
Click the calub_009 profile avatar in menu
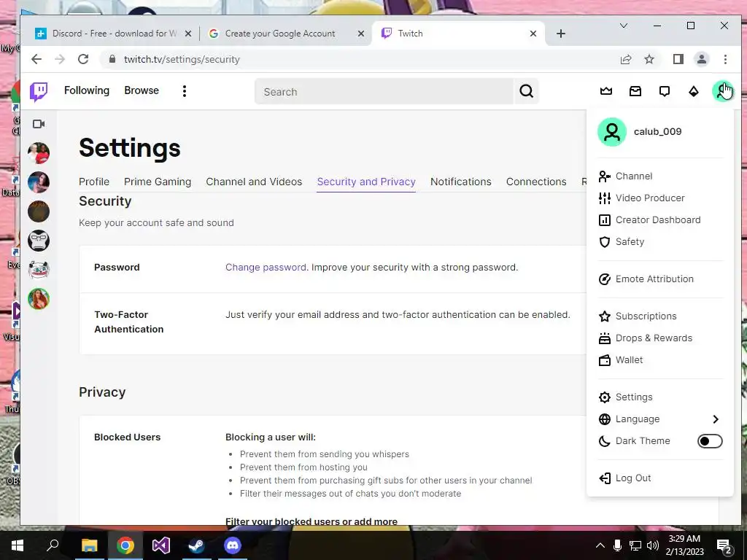tap(612, 132)
